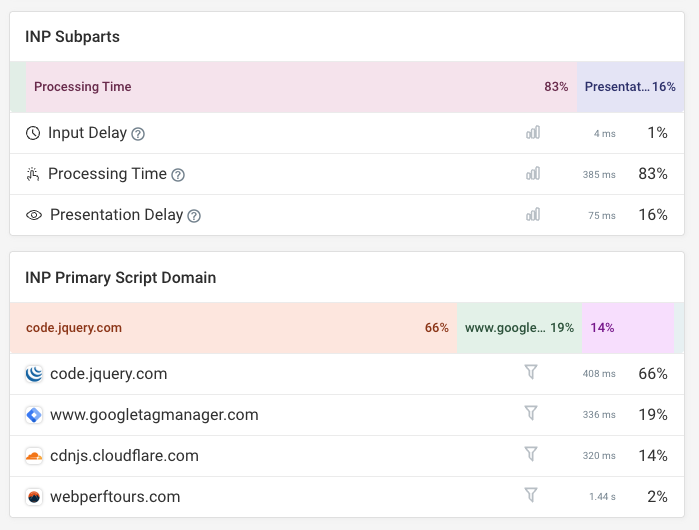Filter by code.jquery.com using funnel icon
699x530 pixels.
tap(531, 372)
